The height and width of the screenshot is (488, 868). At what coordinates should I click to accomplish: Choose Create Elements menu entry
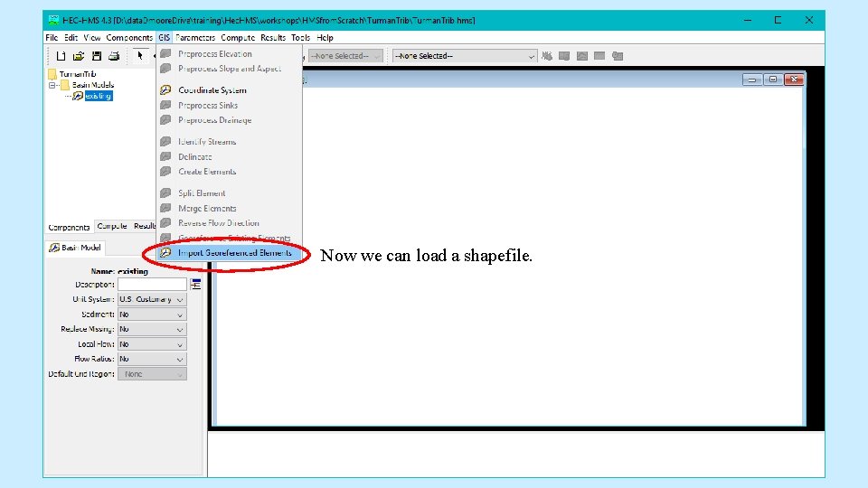tap(230, 172)
